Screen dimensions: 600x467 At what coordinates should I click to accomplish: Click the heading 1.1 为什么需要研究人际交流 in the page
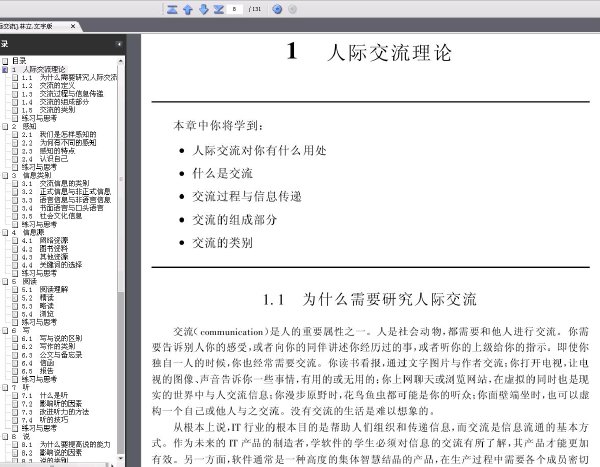[370, 299]
